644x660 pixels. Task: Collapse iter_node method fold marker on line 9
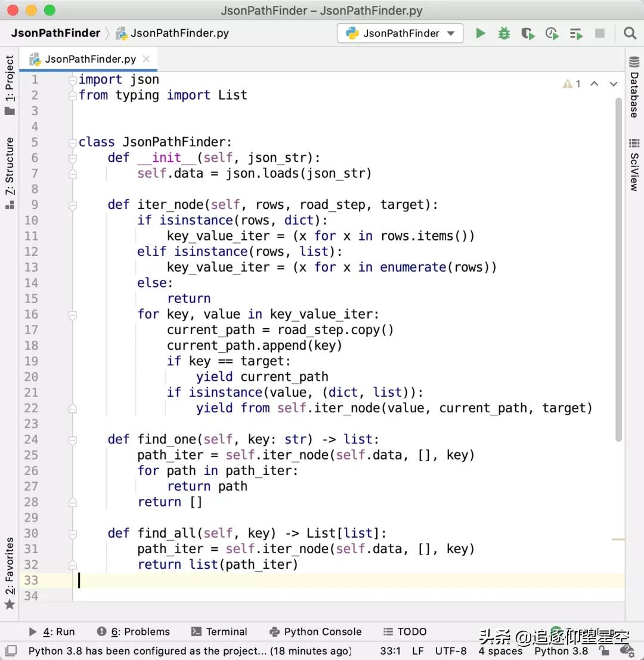pyautogui.click(x=72, y=205)
